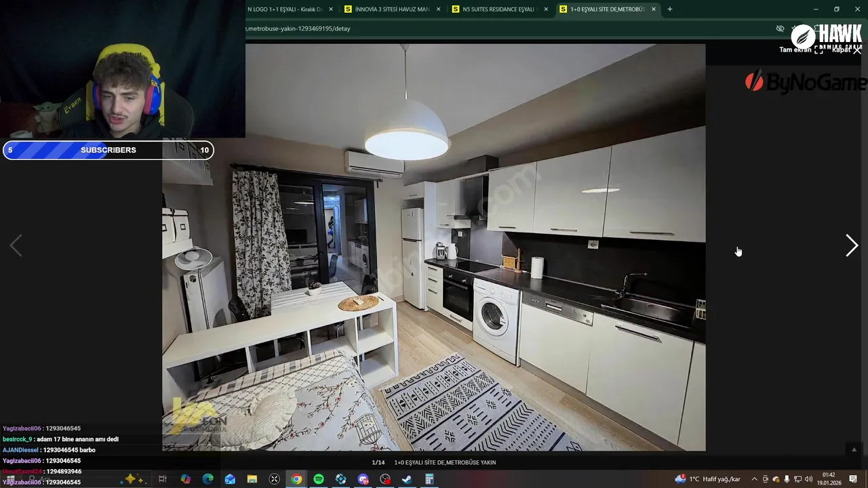Screen dimensions: 868x488
Task: Open the microphone tray icon
Action: pos(787,479)
